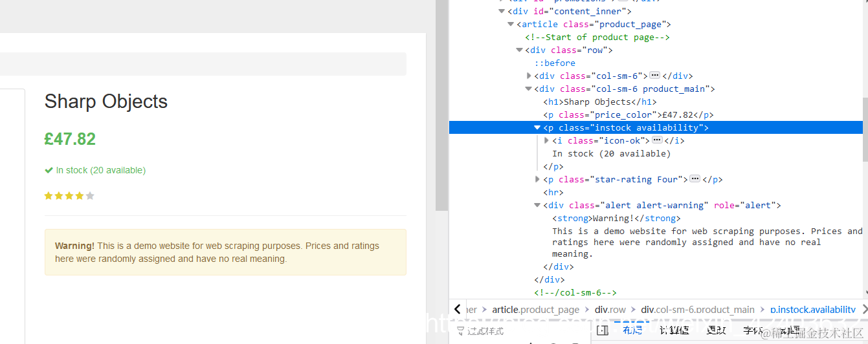Click the Sharp Objects page heading
Viewport: 868px width, 344px height.
pos(106,102)
